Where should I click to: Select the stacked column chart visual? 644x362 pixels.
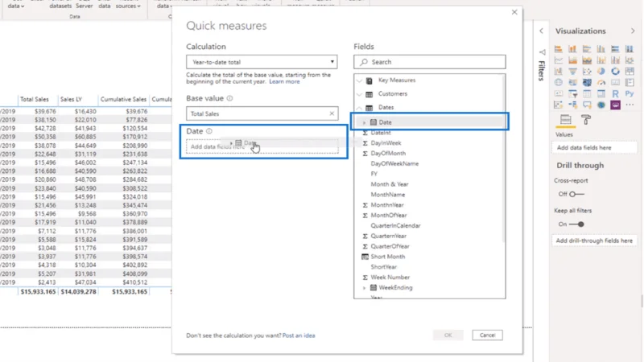572,49
